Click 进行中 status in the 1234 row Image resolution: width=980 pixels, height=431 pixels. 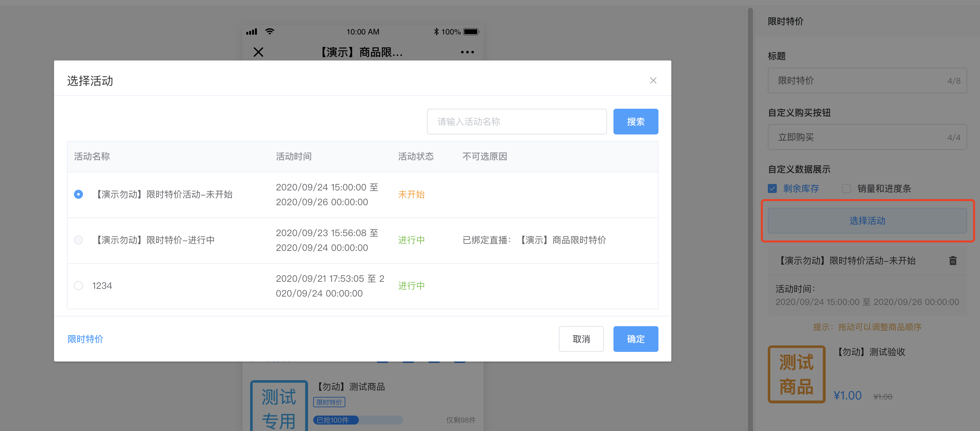pyautogui.click(x=411, y=286)
